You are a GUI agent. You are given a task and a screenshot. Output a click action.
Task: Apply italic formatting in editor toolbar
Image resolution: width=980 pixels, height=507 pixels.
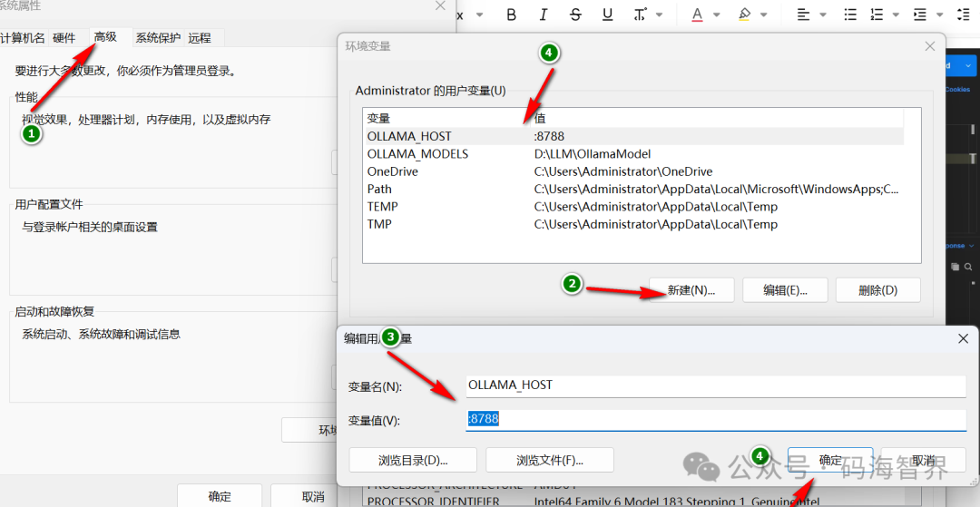[544, 15]
